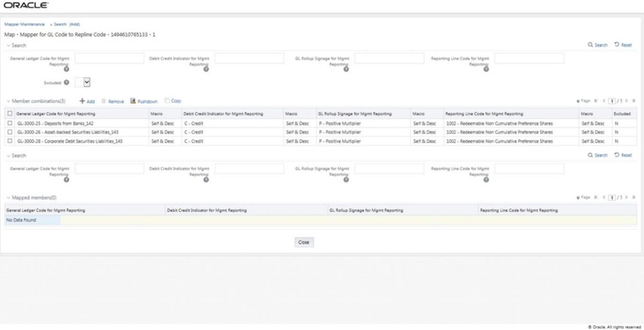This screenshot has width=644, height=330.
Task: Open help for top Debit Credit Indicator field
Action: [x=206, y=69]
